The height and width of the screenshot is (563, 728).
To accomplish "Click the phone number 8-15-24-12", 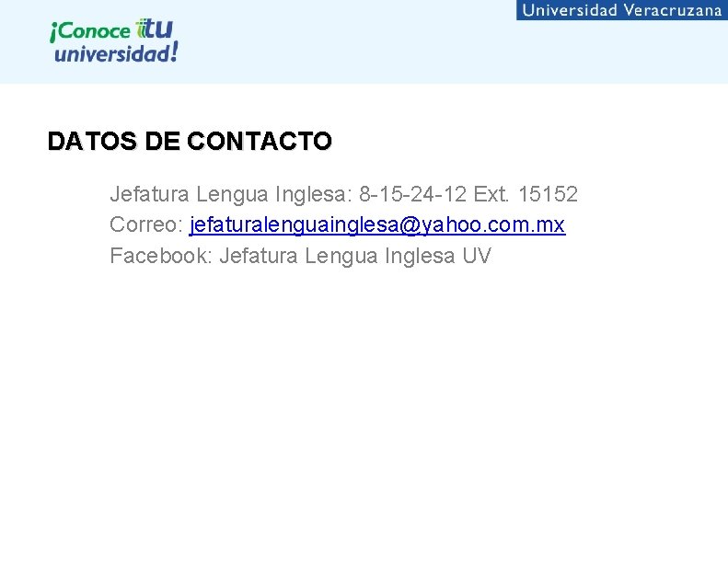I will point(412,194).
